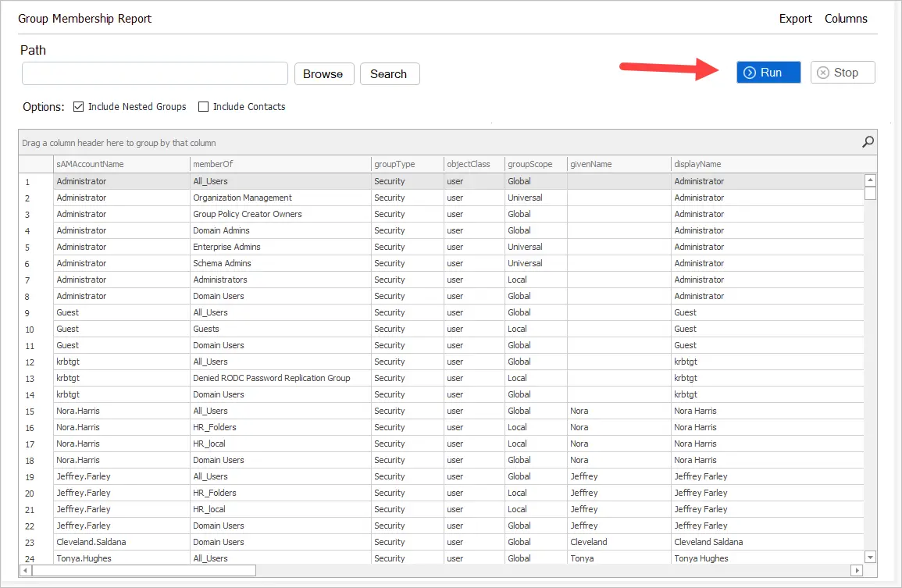The width and height of the screenshot is (902, 588).
Task: Select Guest account name in row 9
Action: click(121, 312)
